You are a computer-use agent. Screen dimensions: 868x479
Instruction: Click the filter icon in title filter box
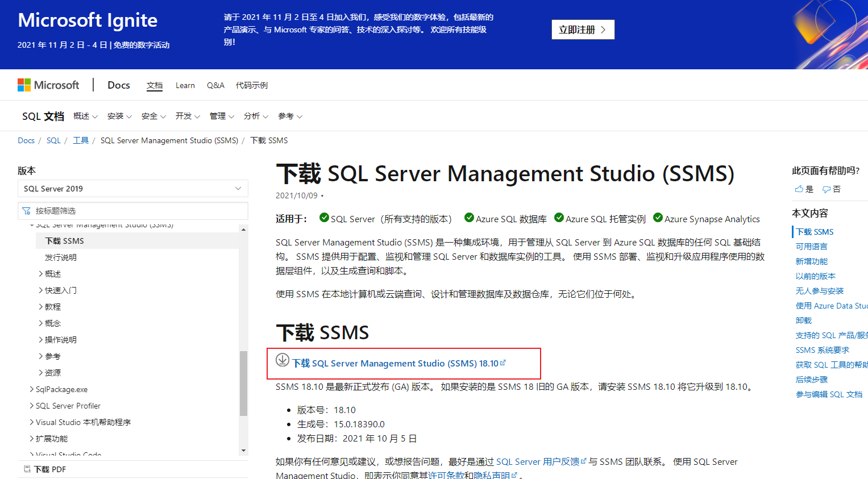click(x=26, y=211)
